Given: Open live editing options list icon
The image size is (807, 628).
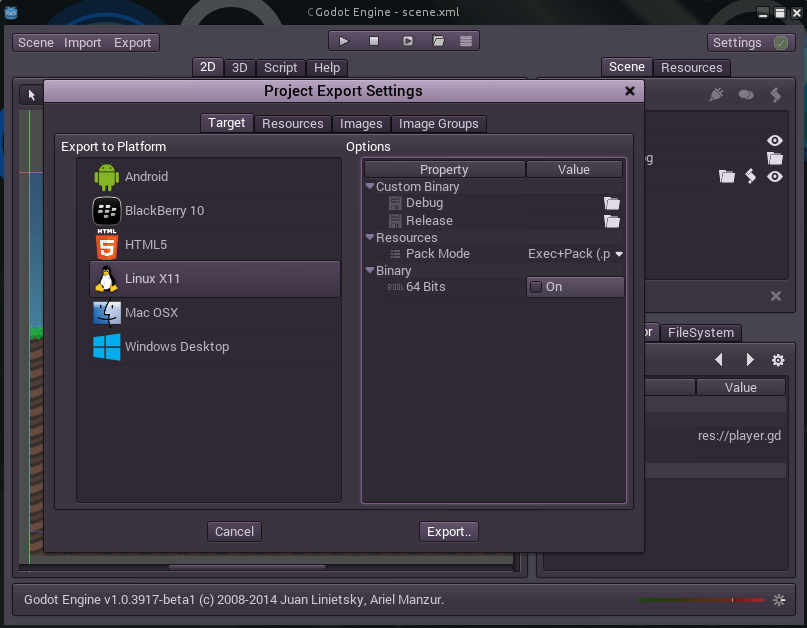Looking at the screenshot, I should click(466, 41).
